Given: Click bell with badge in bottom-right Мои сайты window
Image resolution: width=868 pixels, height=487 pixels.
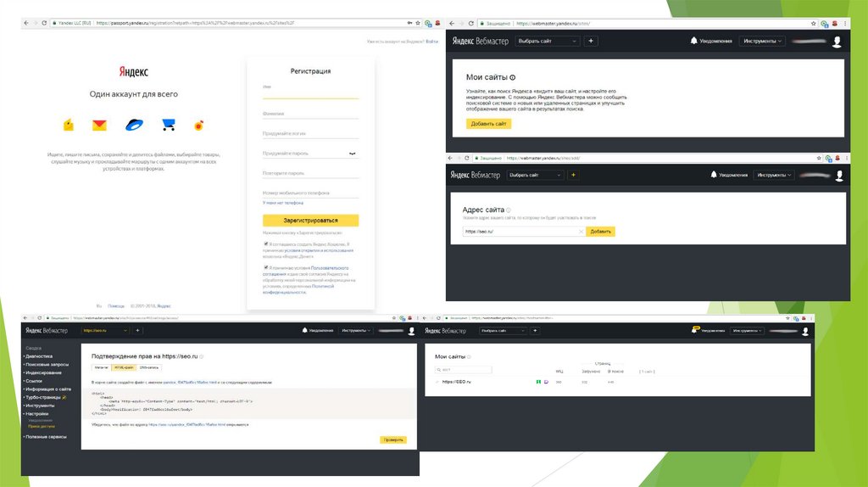Looking at the screenshot, I should pos(695,330).
